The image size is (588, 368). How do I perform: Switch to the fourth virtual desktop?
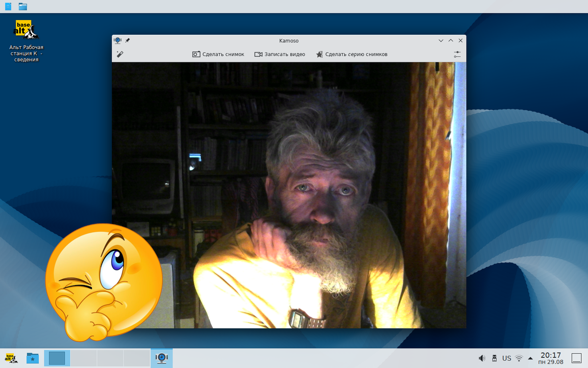[x=137, y=358]
